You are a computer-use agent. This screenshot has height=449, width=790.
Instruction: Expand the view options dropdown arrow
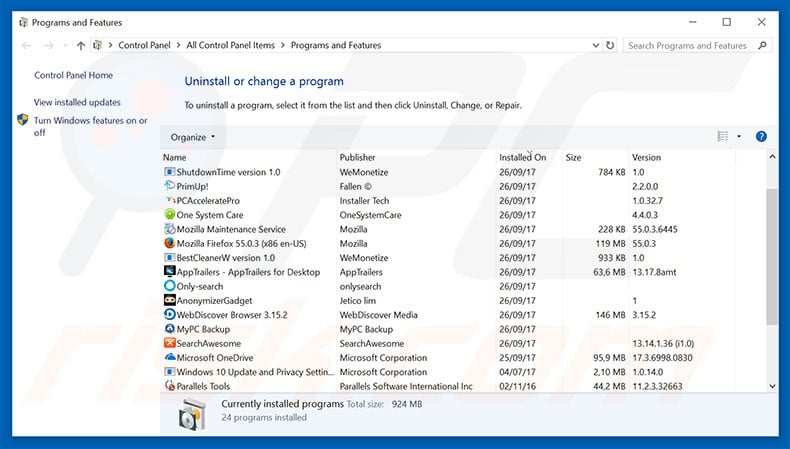click(x=739, y=136)
